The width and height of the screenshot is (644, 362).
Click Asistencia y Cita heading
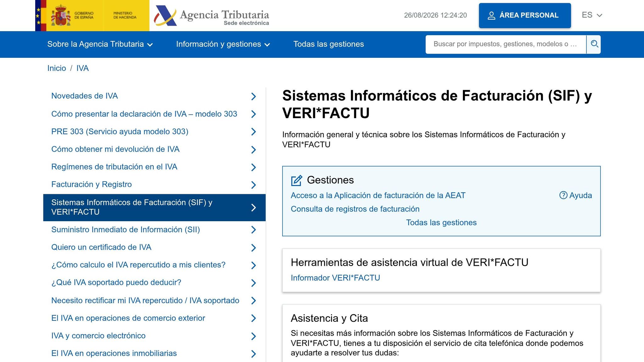coord(329,318)
